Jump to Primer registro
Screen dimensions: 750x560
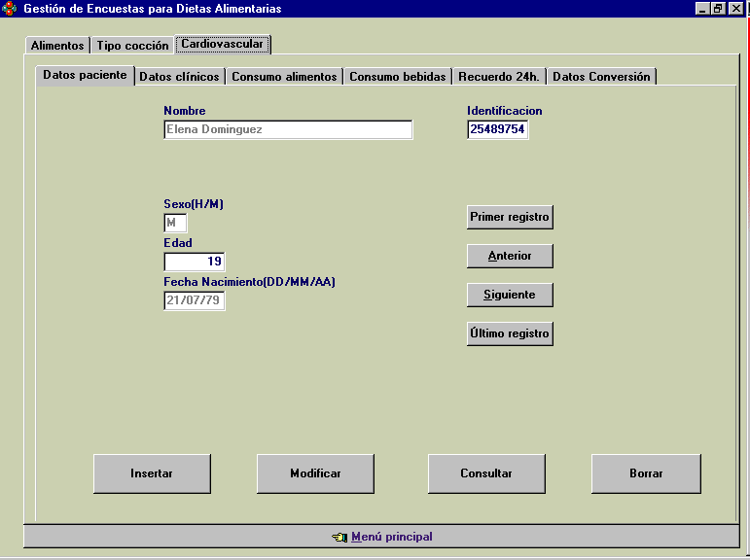[x=510, y=217]
